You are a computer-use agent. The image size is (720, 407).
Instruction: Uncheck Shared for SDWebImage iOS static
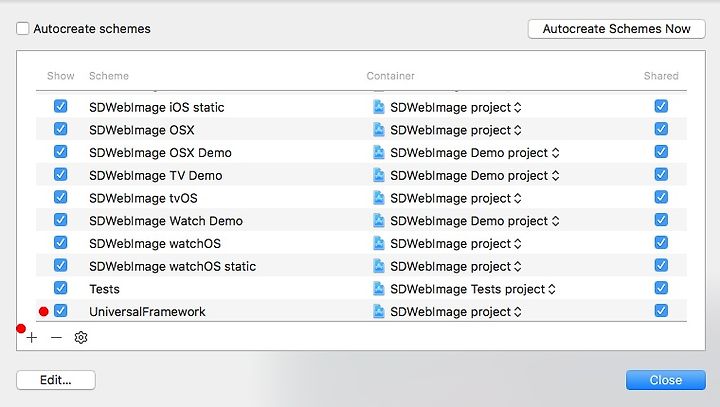pyautogui.click(x=661, y=106)
